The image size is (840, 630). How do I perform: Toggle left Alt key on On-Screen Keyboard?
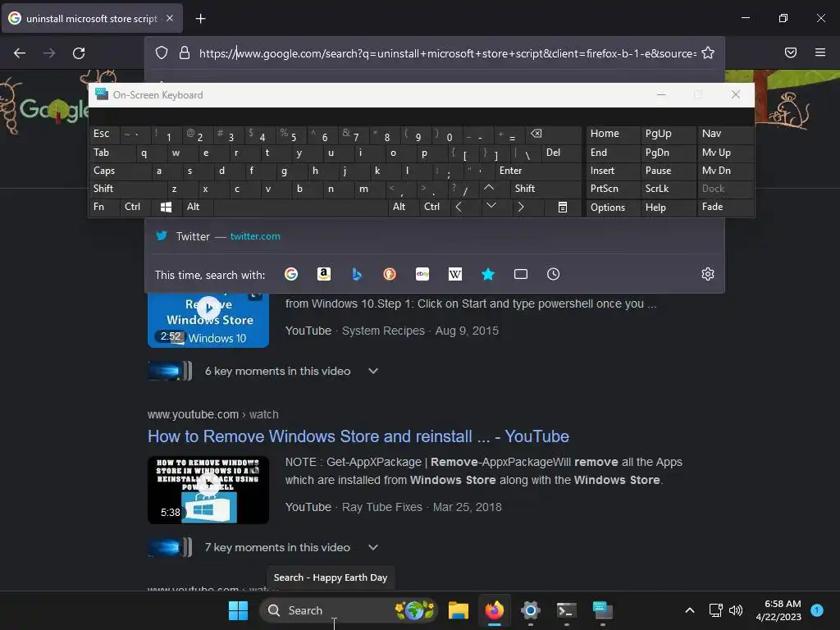point(197,207)
